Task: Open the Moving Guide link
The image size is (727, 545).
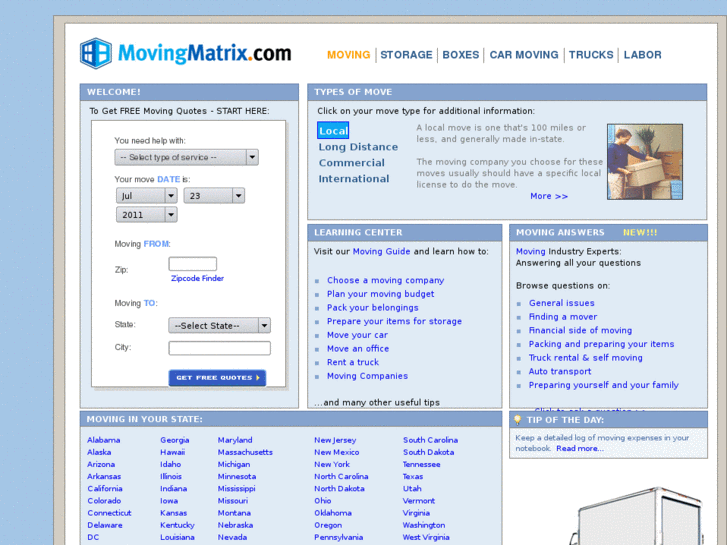Action: point(381,251)
